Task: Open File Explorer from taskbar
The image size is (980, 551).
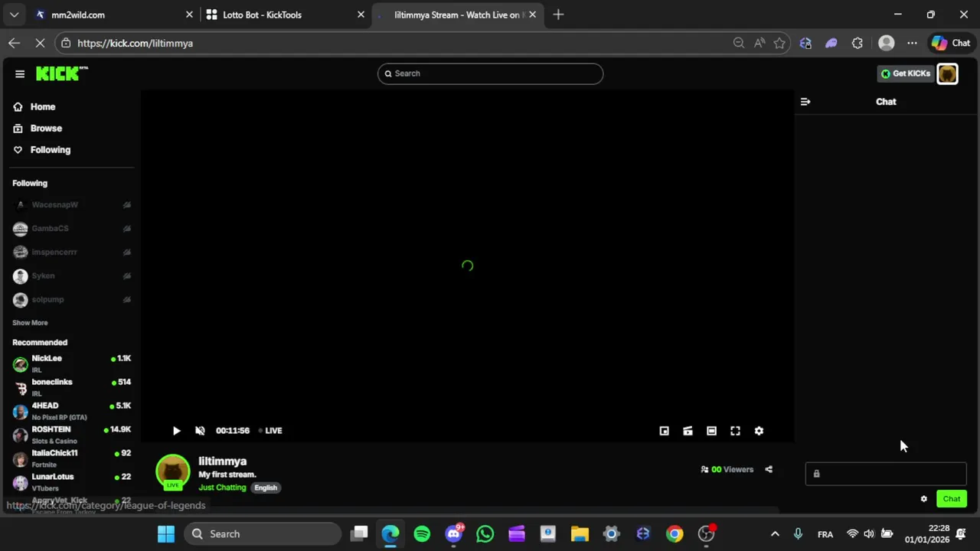Action: point(580,534)
